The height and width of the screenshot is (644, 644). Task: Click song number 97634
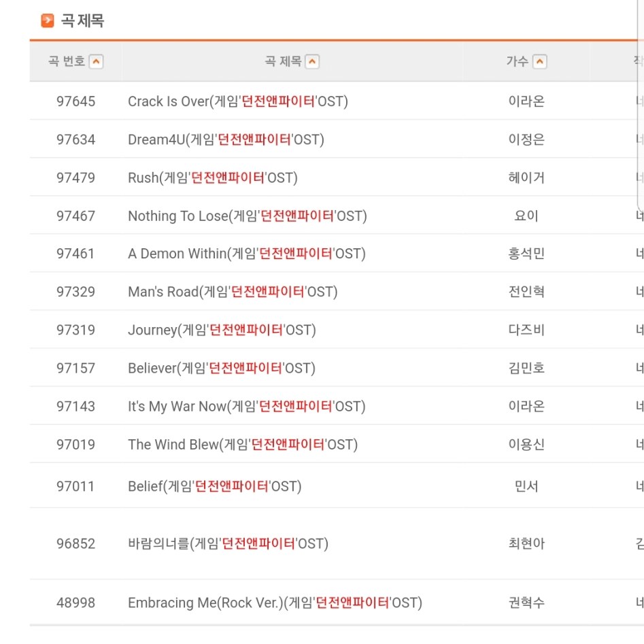75,139
